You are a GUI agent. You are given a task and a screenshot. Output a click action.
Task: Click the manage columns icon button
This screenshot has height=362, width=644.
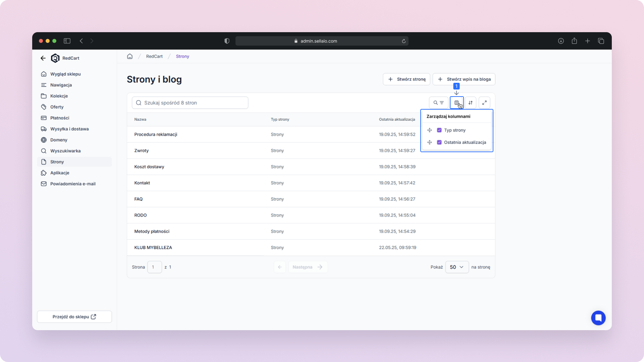(x=457, y=103)
